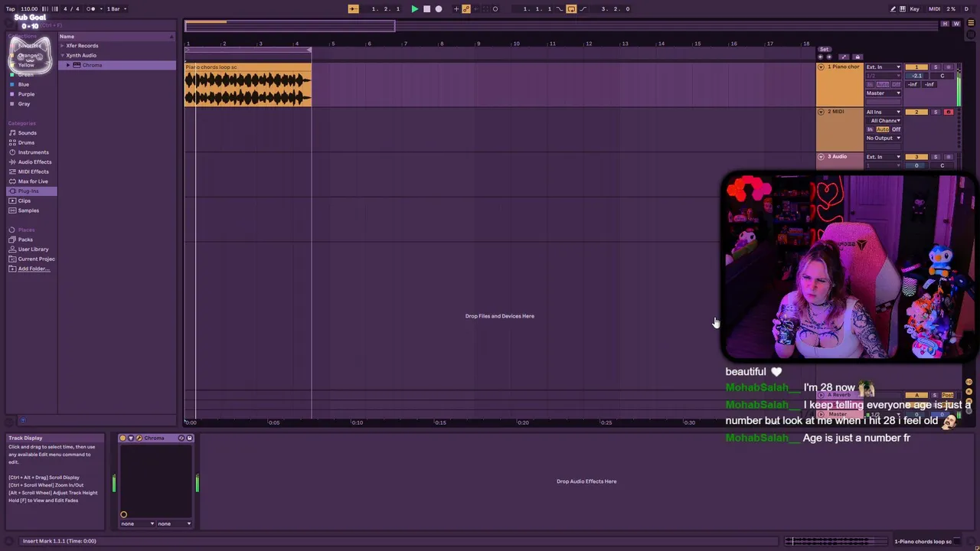Open All Ins input dropdown on MIDI track
The image size is (980, 551).
[884, 112]
